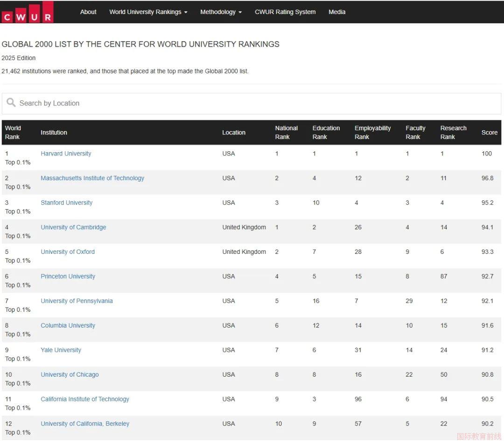
Task: Click Yale's score of 91.2
Action: click(x=487, y=350)
